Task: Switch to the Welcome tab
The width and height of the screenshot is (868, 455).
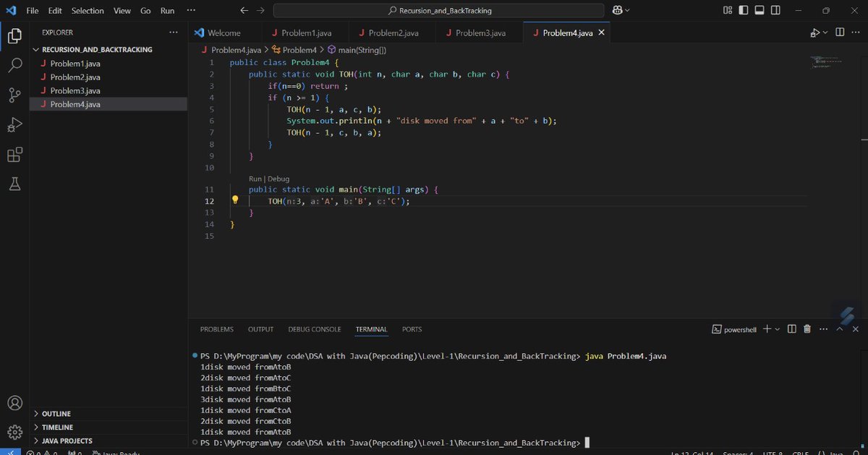Action: [x=224, y=33]
